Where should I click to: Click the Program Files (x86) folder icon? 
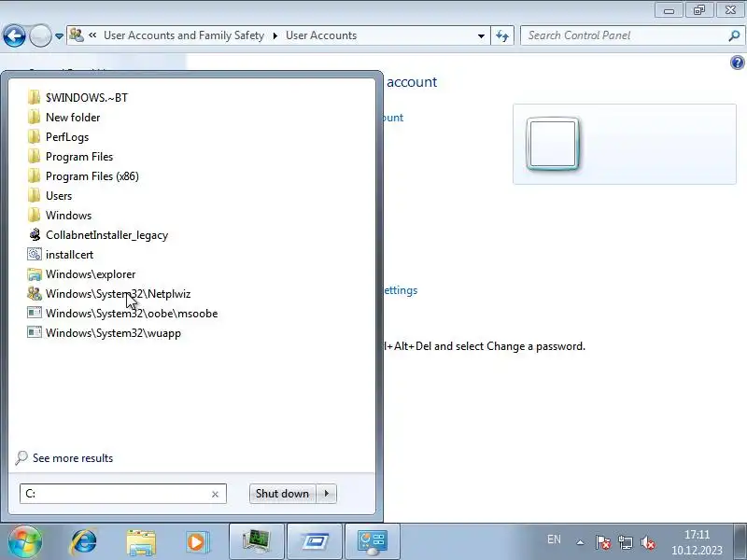pos(35,175)
